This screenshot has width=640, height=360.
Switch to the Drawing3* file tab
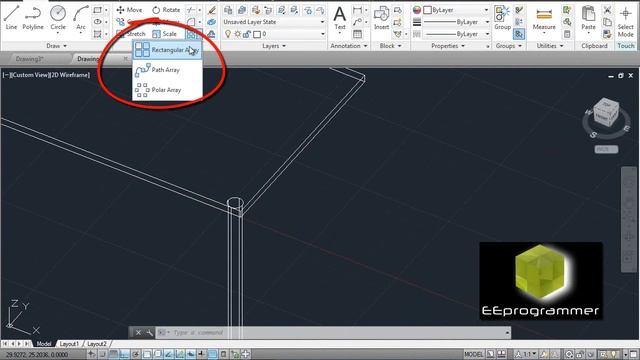pyautogui.click(x=29, y=59)
